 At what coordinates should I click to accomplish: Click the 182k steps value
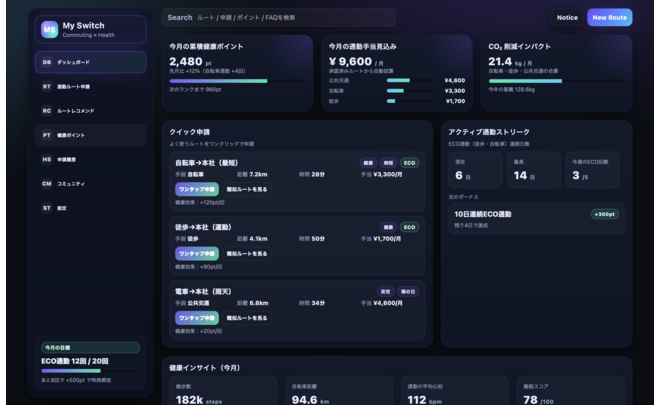199,400
